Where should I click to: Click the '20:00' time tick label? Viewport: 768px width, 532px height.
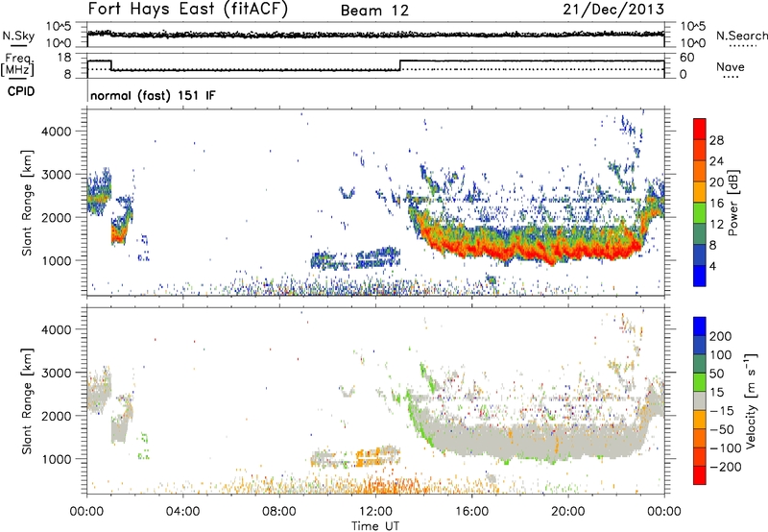(x=567, y=512)
